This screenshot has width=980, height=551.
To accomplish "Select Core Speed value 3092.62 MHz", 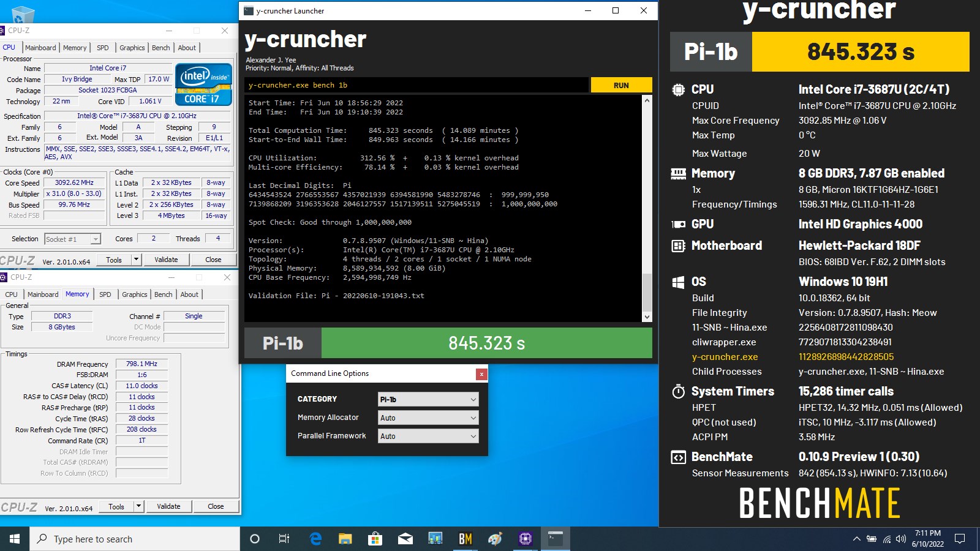I will (x=74, y=182).
